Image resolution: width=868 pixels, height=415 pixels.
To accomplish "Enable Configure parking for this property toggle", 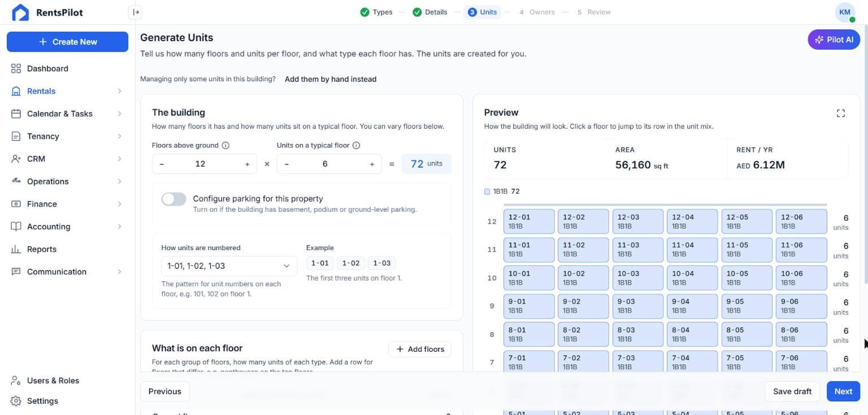I will [173, 199].
